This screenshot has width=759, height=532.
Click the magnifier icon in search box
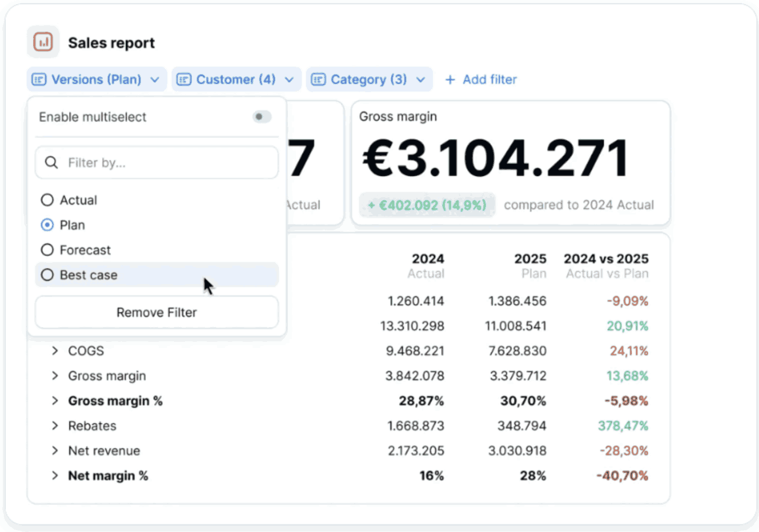coord(51,163)
